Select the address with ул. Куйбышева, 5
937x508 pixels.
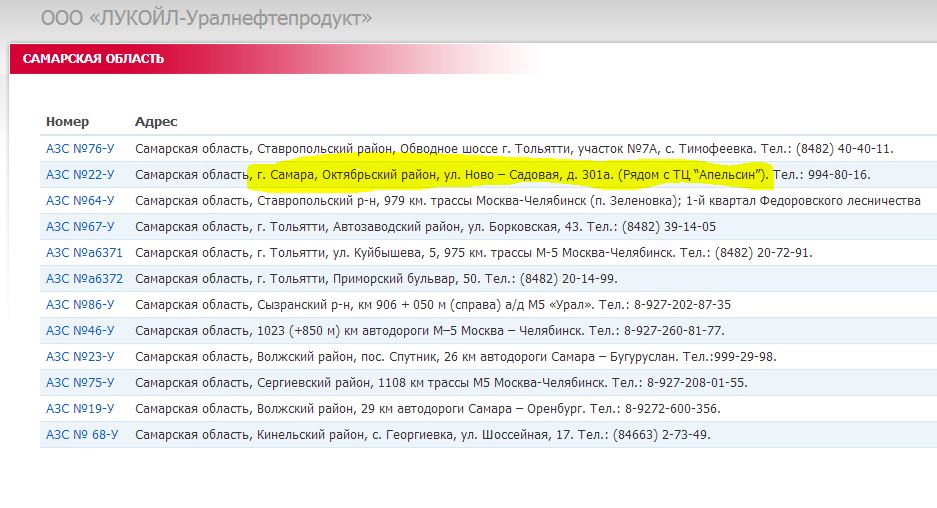(474, 253)
